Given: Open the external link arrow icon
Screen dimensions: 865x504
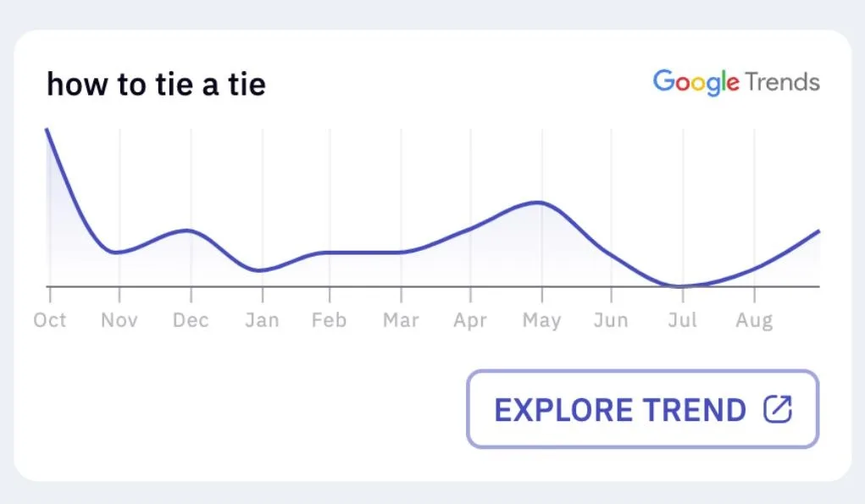Looking at the screenshot, I should point(778,409).
